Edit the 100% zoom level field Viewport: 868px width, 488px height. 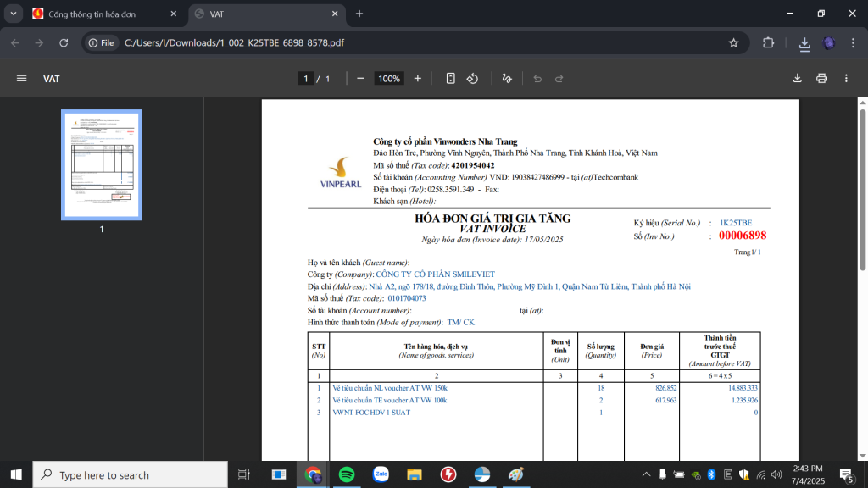click(x=388, y=79)
